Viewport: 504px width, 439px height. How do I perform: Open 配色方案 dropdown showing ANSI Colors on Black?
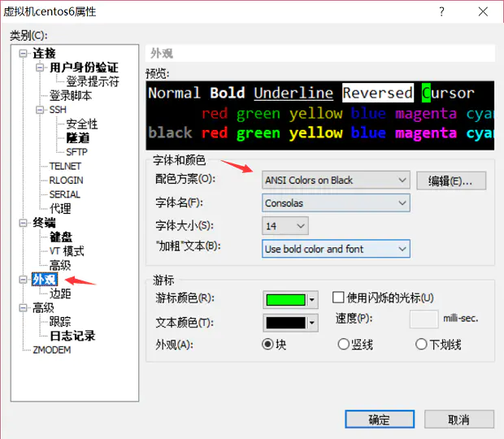click(x=336, y=180)
